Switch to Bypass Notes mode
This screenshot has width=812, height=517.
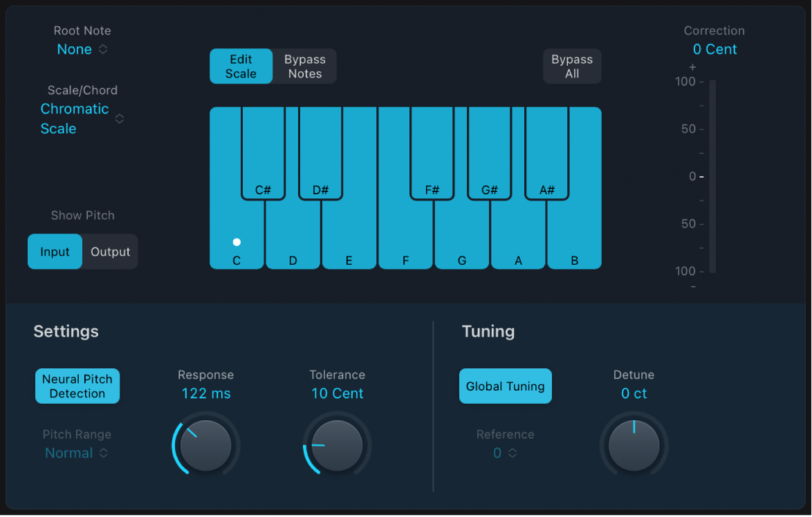tap(305, 66)
